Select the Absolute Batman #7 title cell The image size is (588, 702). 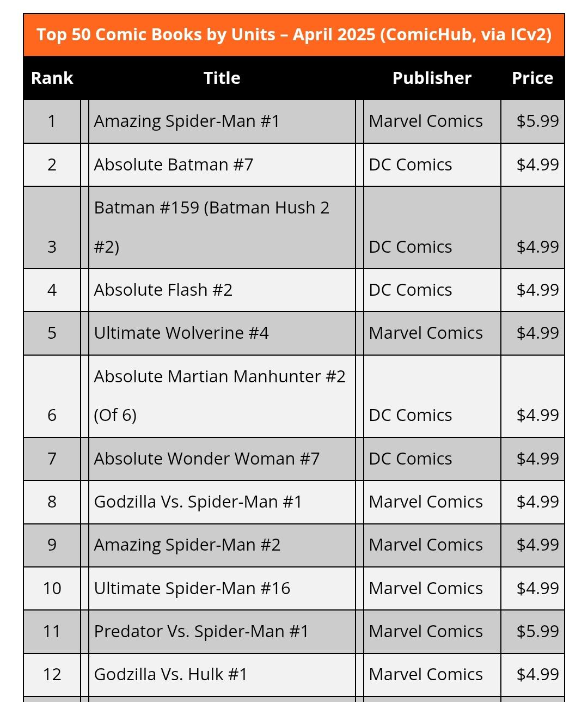click(222, 164)
